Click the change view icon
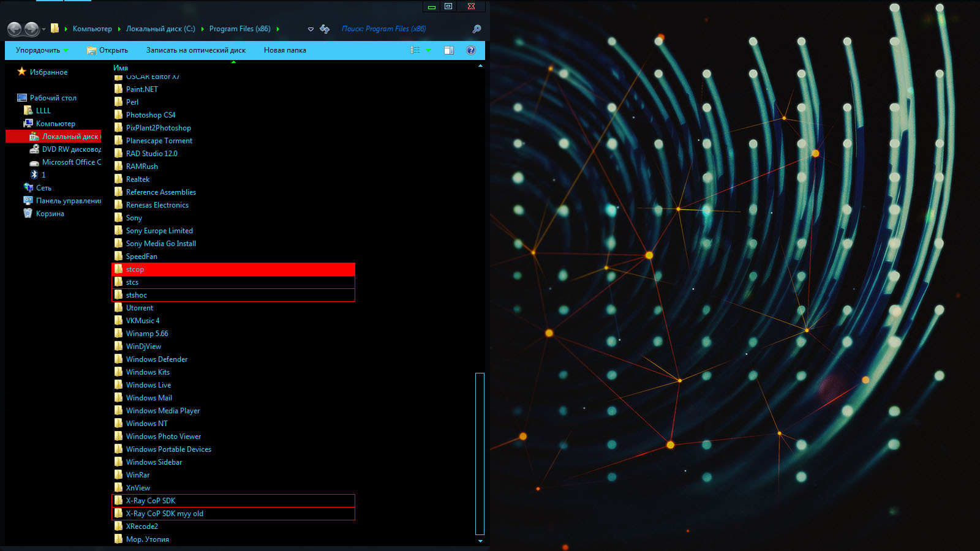980x551 pixels. [415, 50]
